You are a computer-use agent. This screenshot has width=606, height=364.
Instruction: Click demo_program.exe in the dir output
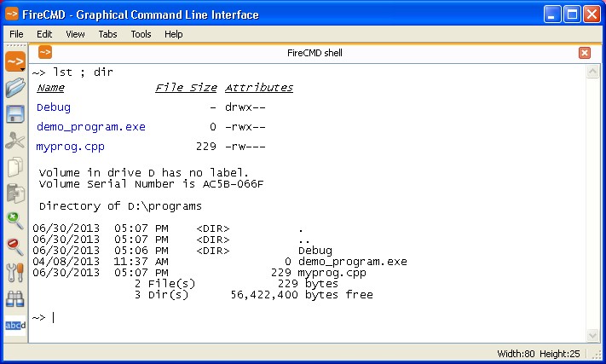(353, 262)
